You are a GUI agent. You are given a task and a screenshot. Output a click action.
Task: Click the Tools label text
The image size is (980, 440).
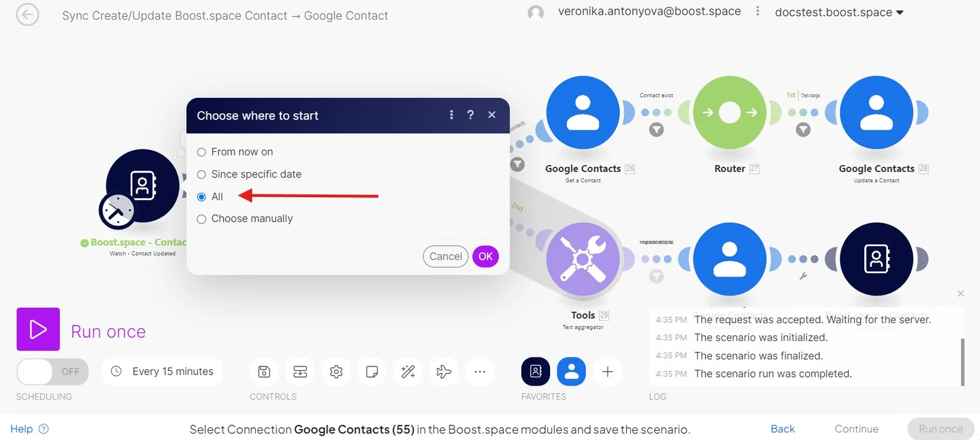[582, 315]
